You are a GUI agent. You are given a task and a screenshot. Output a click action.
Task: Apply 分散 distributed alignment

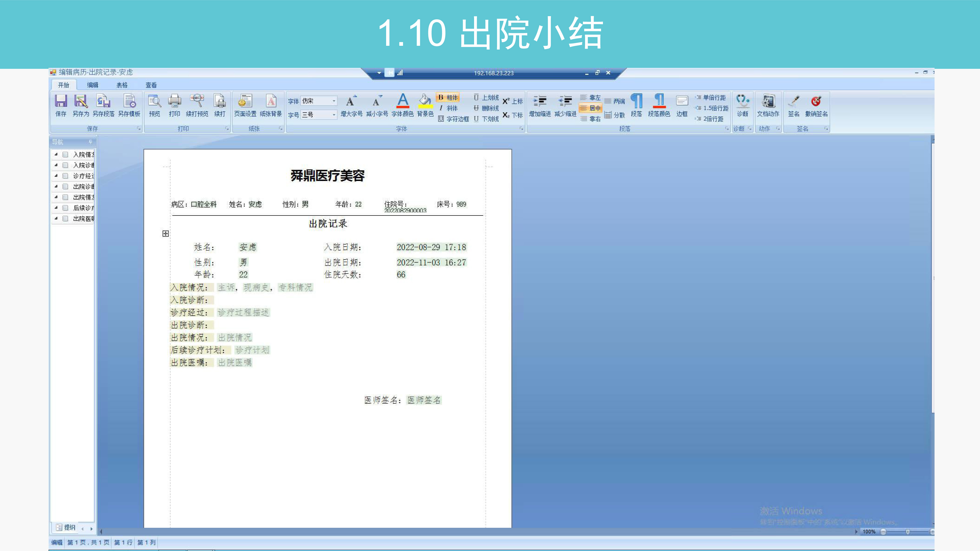pos(615,115)
